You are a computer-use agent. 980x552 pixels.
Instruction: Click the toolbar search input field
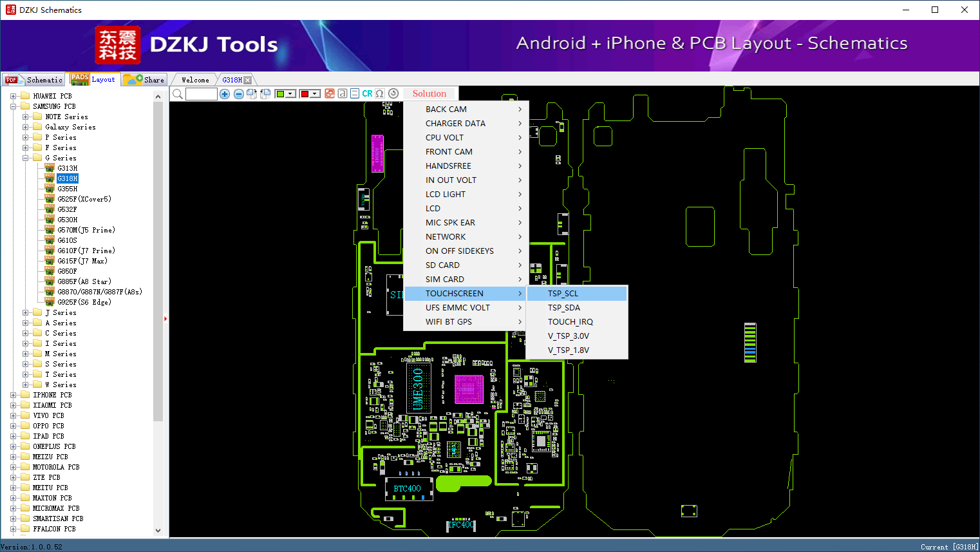coord(202,94)
